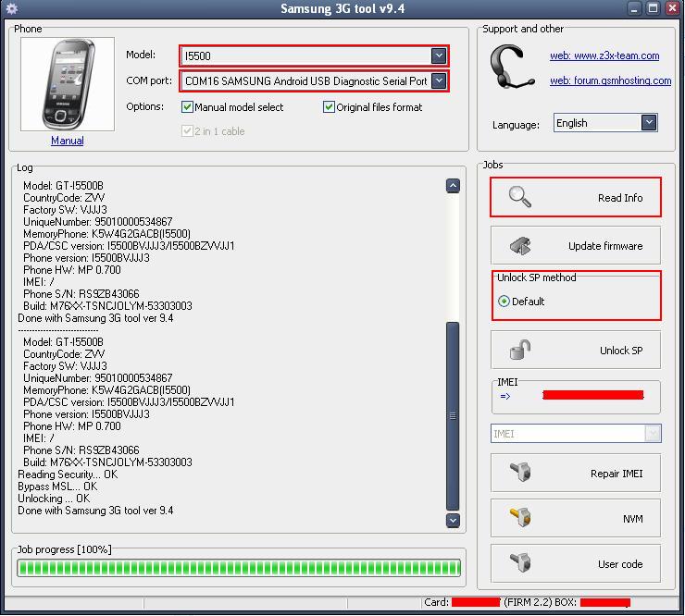Click the 'Bypass MSL... OK' log line
This screenshot has height=616, width=685.
(57, 487)
